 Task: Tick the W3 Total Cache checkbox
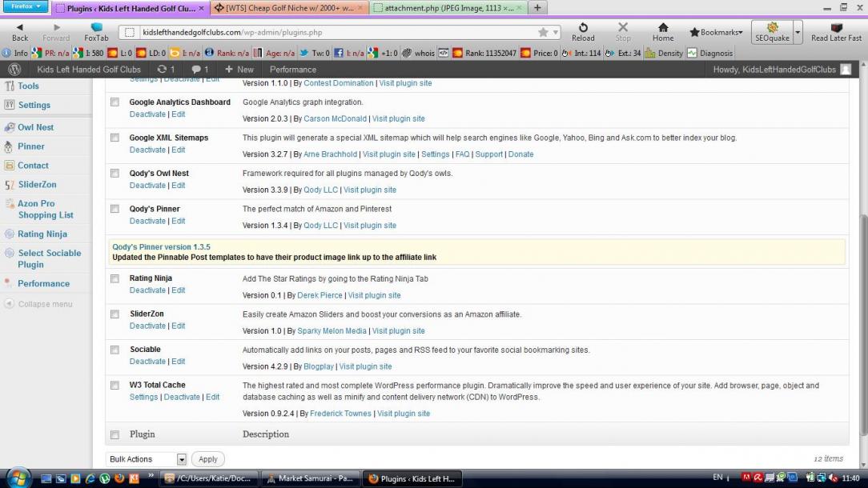pyautogui.click(x=115, y=385)
